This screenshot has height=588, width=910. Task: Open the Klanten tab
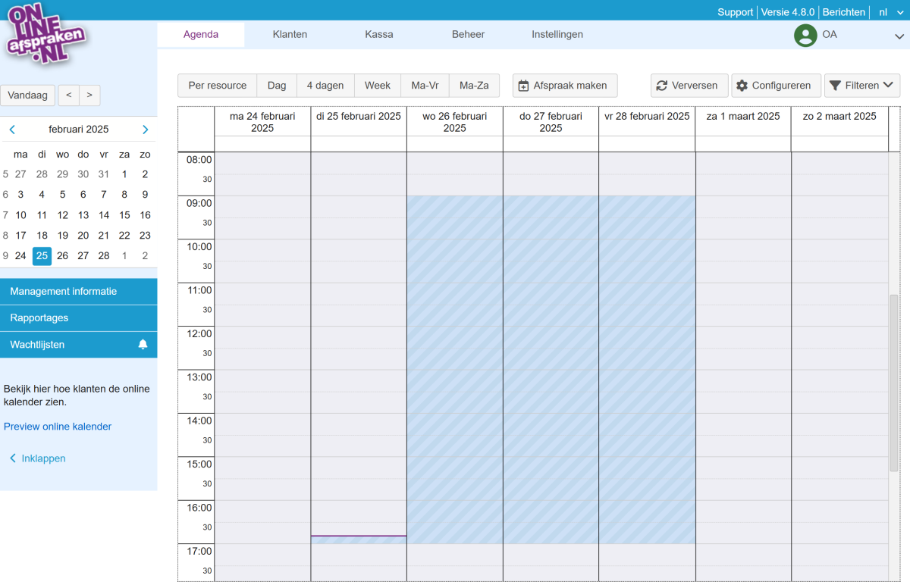pyautogui.click(x=290, y=34)
